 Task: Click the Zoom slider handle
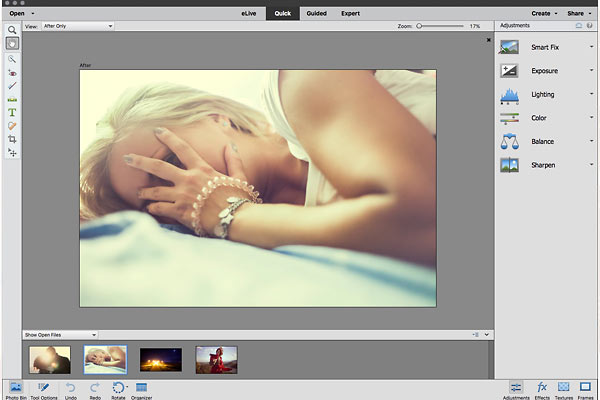coord(419,26)
